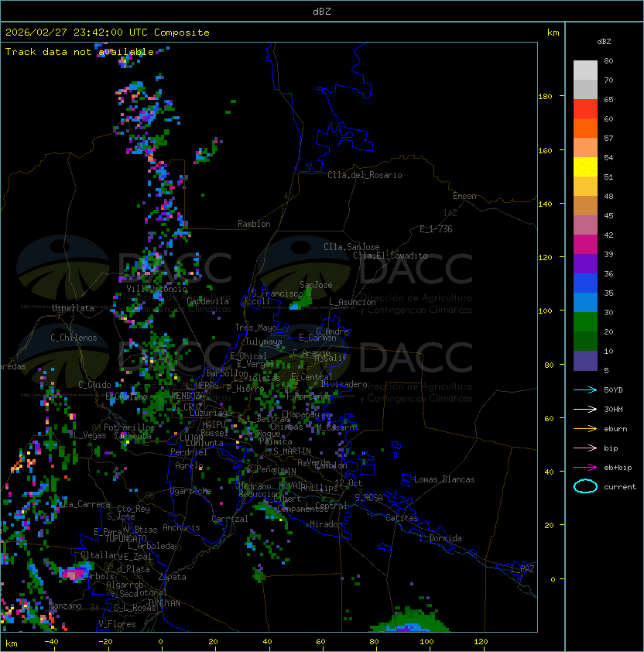The image size is (644, 652).
Task: Select the Uspallata label on map
Action: (x=73, y=308)
